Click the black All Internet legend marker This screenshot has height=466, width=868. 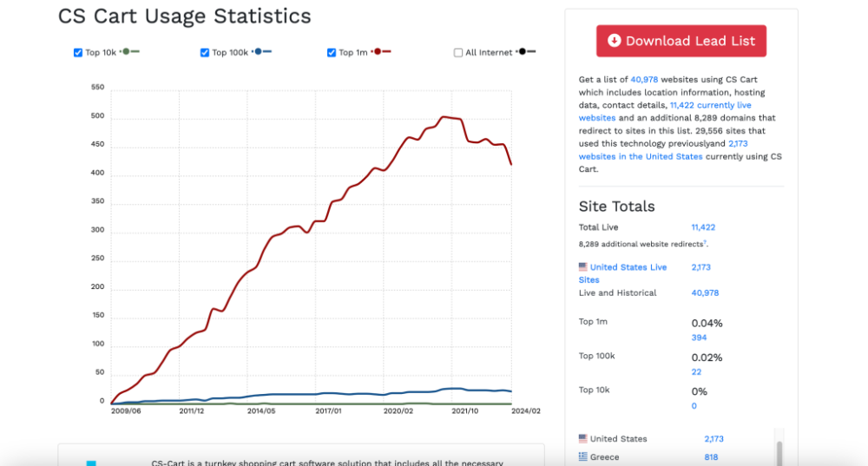tap(526, 52)
